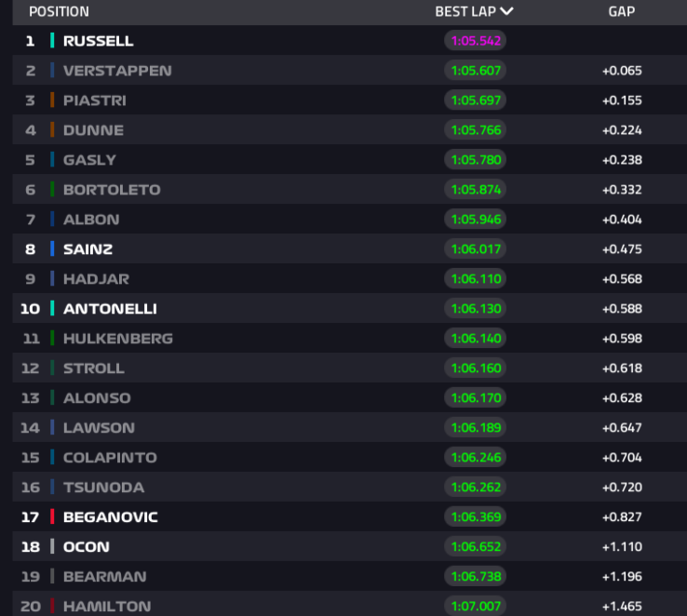The width and height of the screenshot is (687, 616).
Task: Select driver ANTONELLI in tenth position
Action: 110,309
